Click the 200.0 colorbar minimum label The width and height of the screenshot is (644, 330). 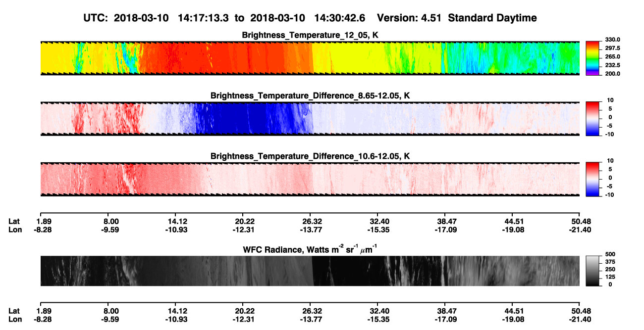[x=613, y=73]
